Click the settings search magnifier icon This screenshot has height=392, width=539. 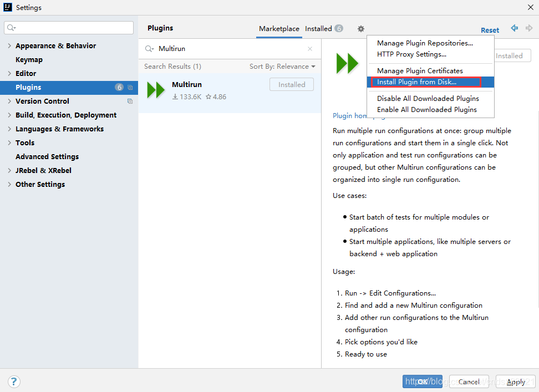(x=11, y=28)
